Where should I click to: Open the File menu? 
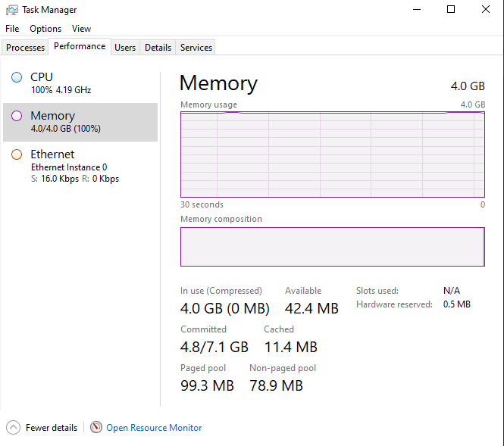(x=12, y=28)
